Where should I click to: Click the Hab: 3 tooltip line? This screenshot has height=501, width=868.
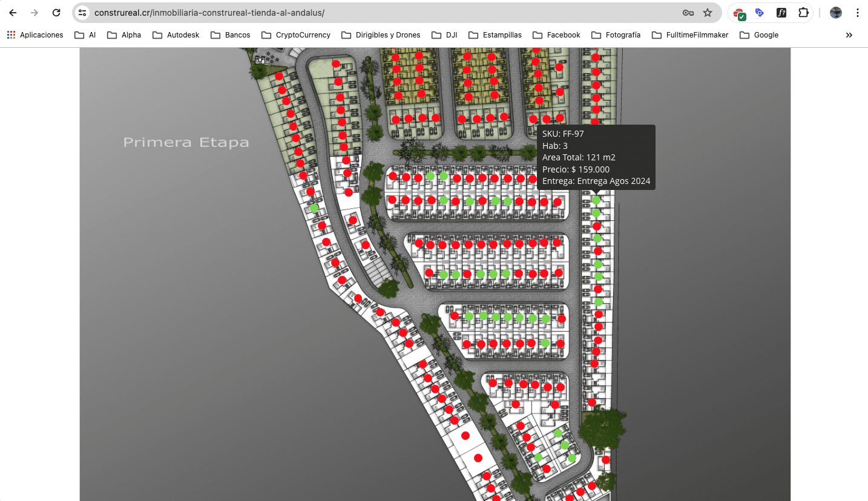pyautogui.click(x=555, y=146)
